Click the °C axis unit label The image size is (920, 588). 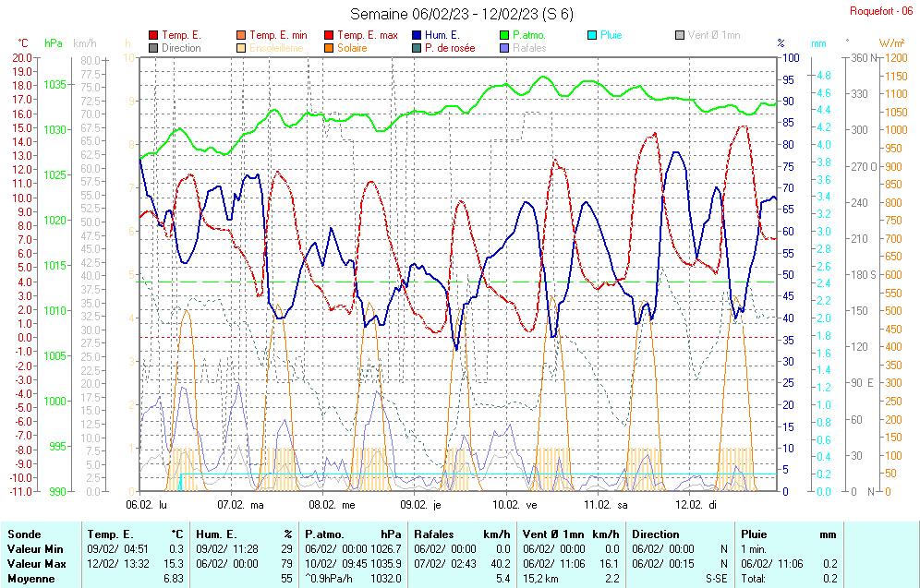22,43
